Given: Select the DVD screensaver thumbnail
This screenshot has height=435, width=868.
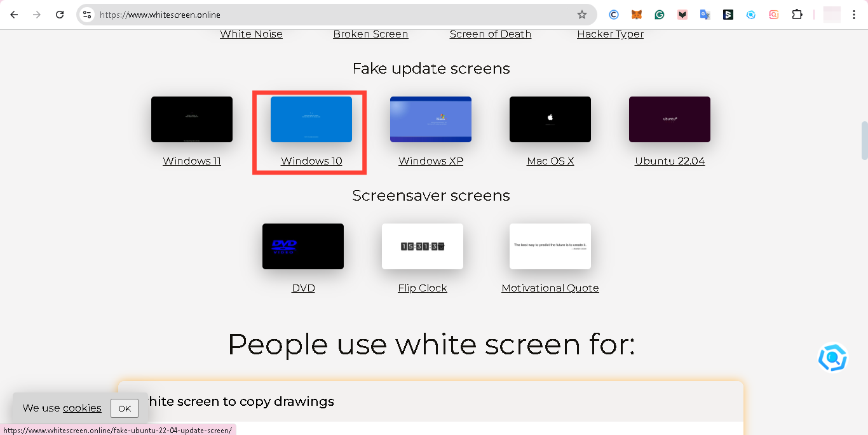Looking at the screenshot, I should (303, 246).
